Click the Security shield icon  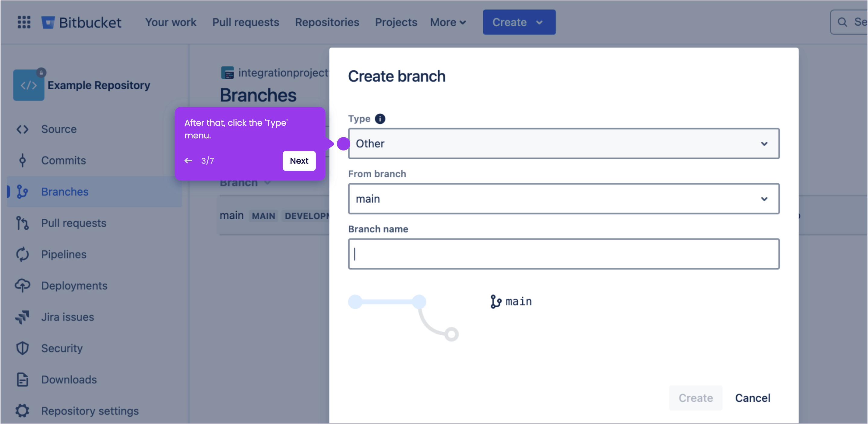23,348
